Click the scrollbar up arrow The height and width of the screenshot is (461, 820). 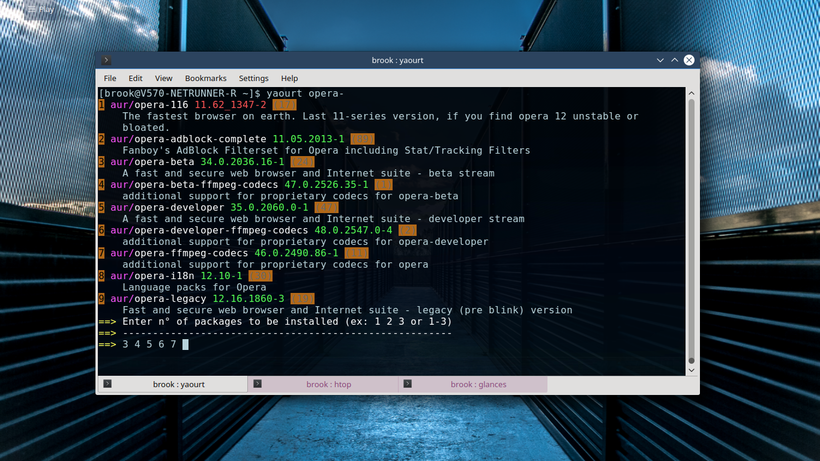[691, 93]
